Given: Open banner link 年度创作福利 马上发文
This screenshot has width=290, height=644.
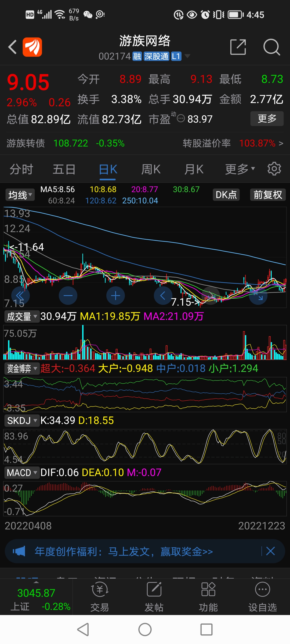Looking at the screenshot, I should click(x=124, y=551).
